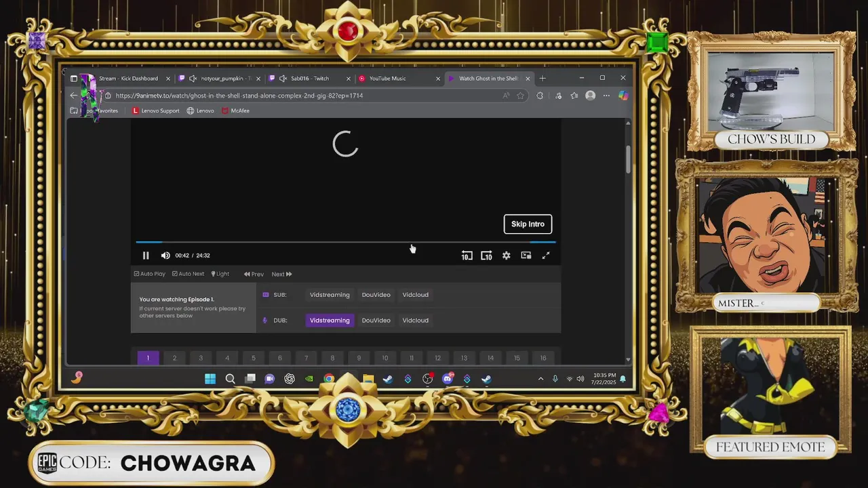Seek on the video progress bar
This screenshot has height=488, width=868.
click(x=346, y=242)
